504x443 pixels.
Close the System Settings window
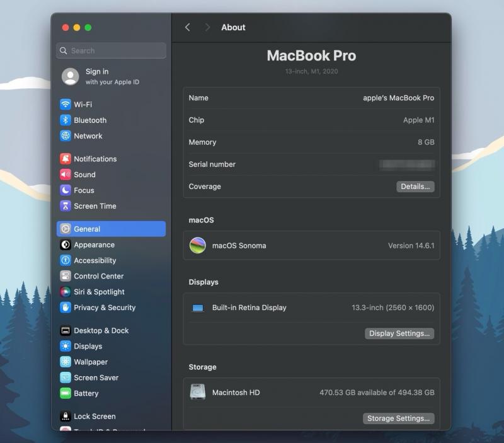pos(66,28)
